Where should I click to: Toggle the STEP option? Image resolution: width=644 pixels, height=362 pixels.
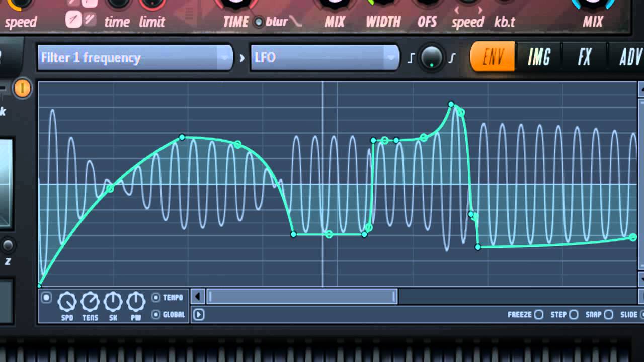(574, 315)
